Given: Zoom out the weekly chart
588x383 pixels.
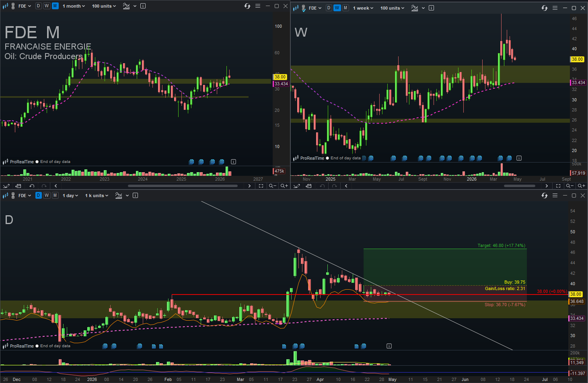Looking at the screenshot, I should [570, 186].
